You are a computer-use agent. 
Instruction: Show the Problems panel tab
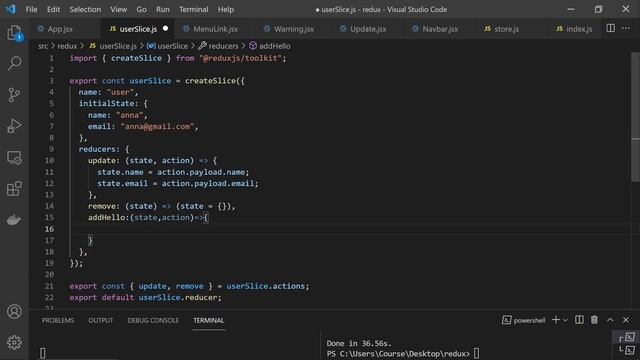point(58,320)
